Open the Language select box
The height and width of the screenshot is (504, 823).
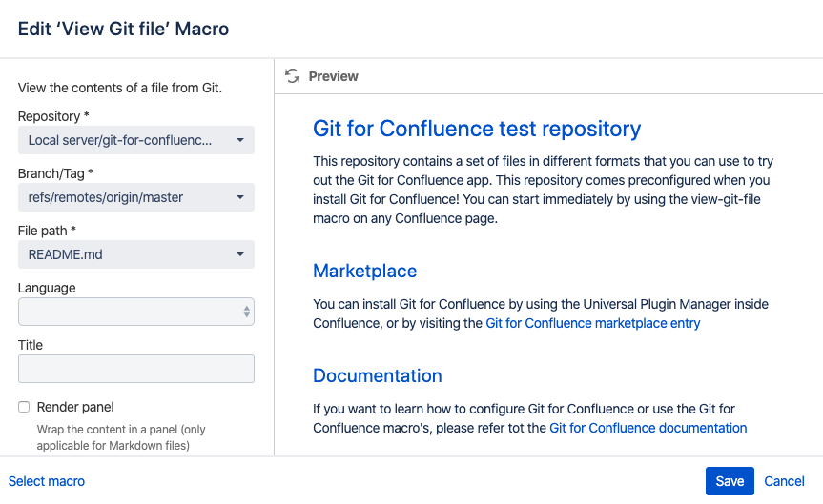coord(135,312)
